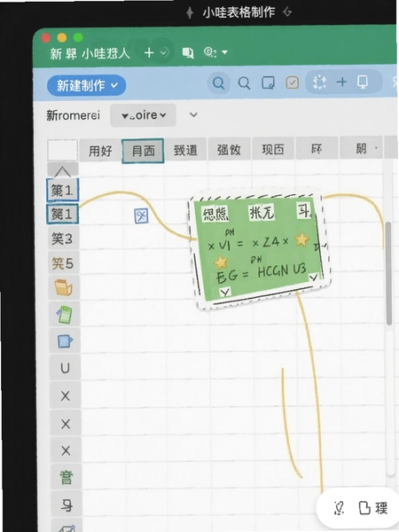
Task: Select the highlighted 月面 column header
Action: [x=143, y=151]
